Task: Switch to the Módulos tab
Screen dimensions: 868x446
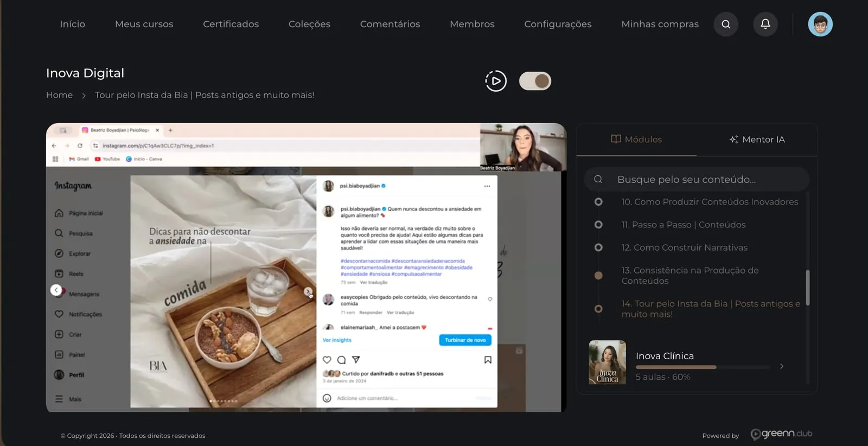Action: [x=636, y=139]
